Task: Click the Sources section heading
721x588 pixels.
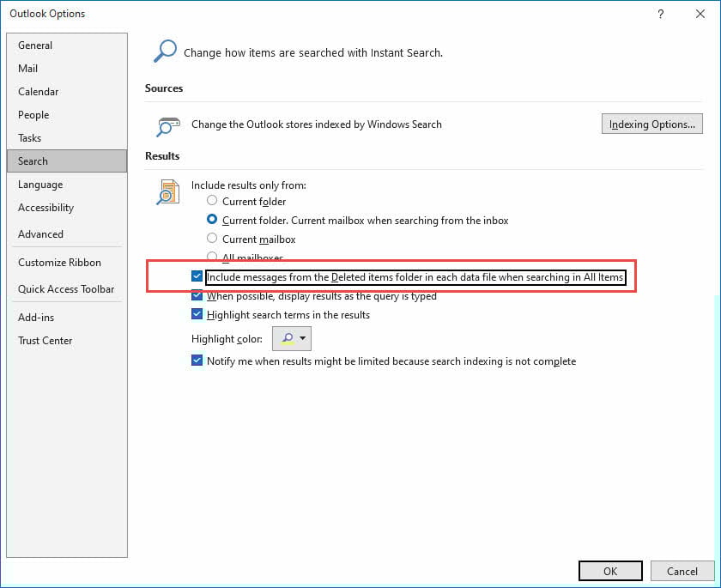Action: click(x=164, y=88)
